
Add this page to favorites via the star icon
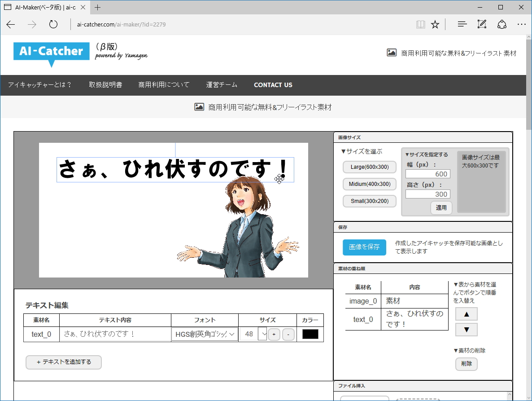[x=435, y=24]
